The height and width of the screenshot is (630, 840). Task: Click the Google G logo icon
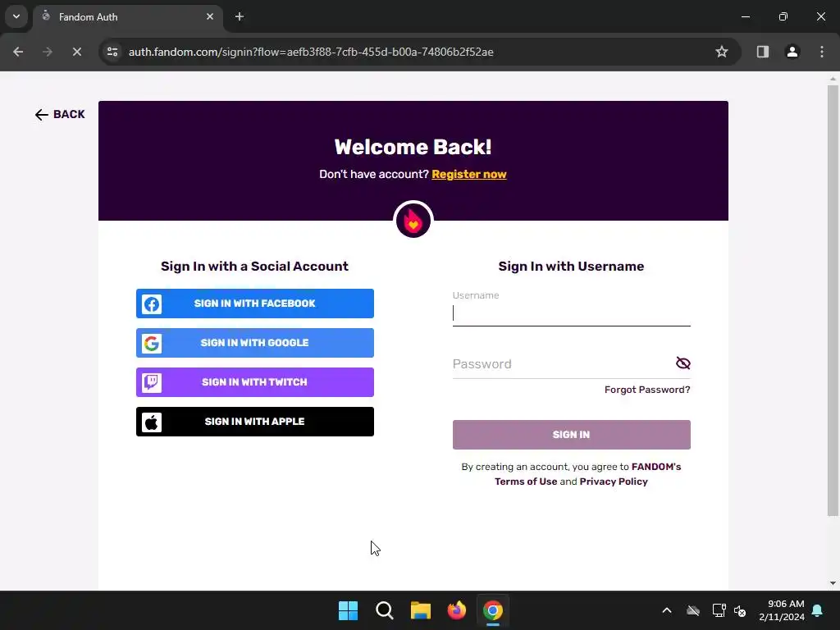[152, 344]
